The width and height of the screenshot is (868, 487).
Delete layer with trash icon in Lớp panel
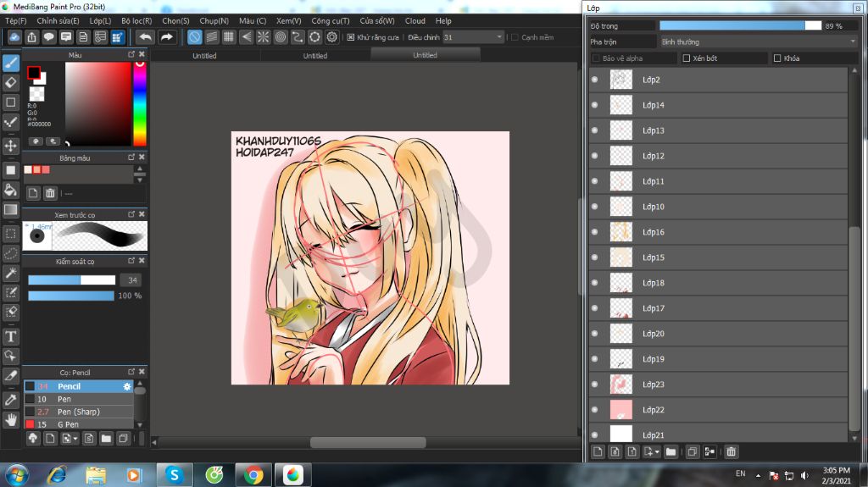click(x=731, y=451)
